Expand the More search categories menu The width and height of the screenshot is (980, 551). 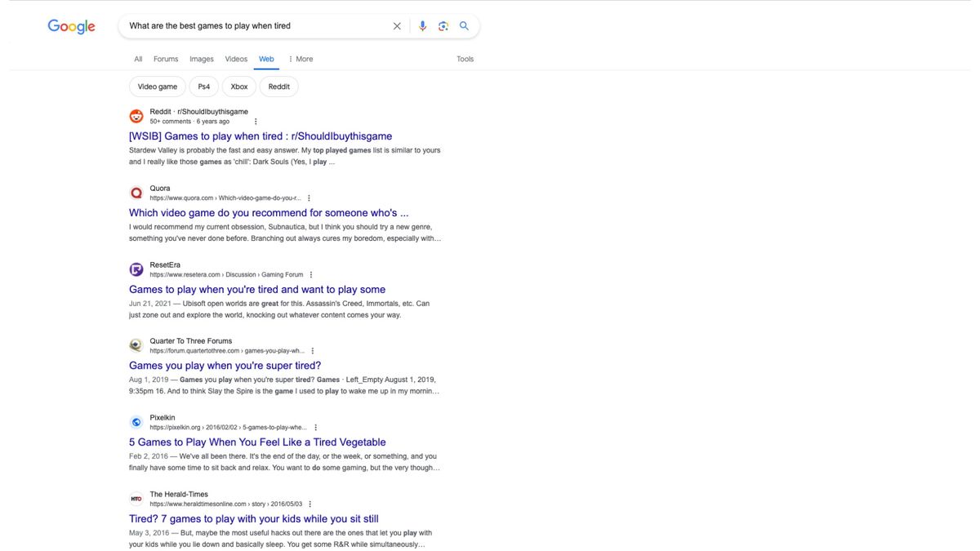pyautogui.click(x=302, y=59)
